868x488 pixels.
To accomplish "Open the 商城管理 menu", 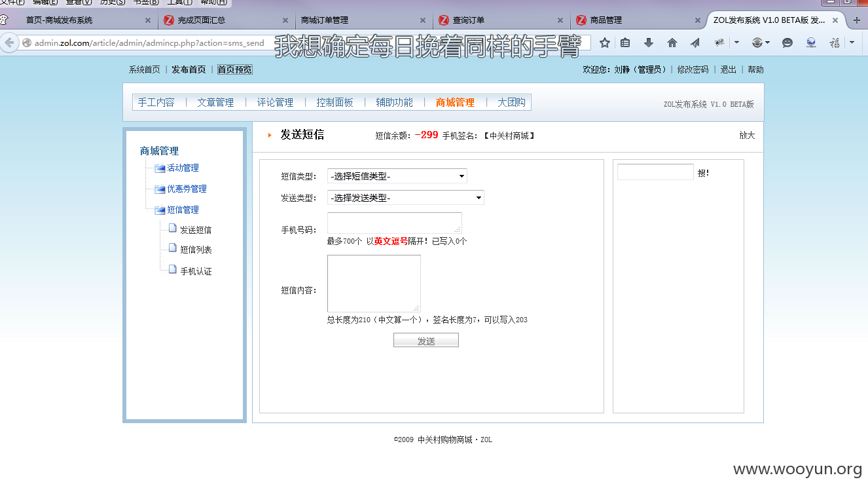I will 455,103.
